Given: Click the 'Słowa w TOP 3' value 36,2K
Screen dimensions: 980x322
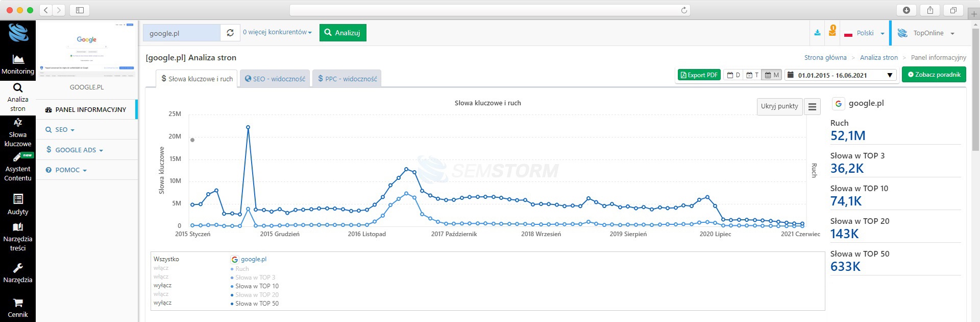Looking at the screenshot, I should pos(847,169).
